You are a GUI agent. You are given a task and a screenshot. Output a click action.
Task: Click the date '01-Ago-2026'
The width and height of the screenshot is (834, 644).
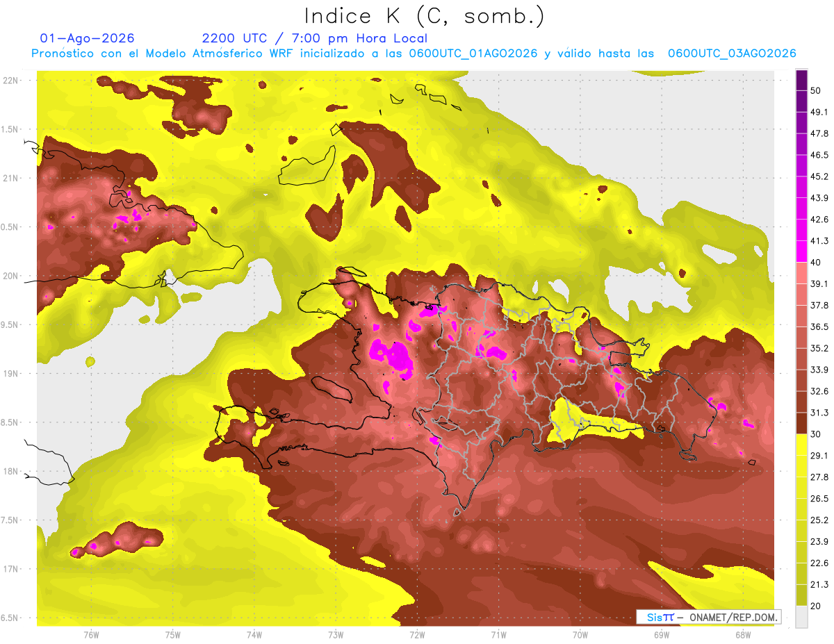coord(88,38)
